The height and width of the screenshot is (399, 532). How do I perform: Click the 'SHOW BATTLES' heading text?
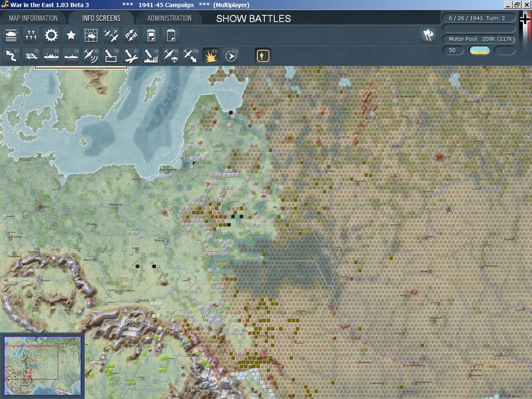[254, 19]
